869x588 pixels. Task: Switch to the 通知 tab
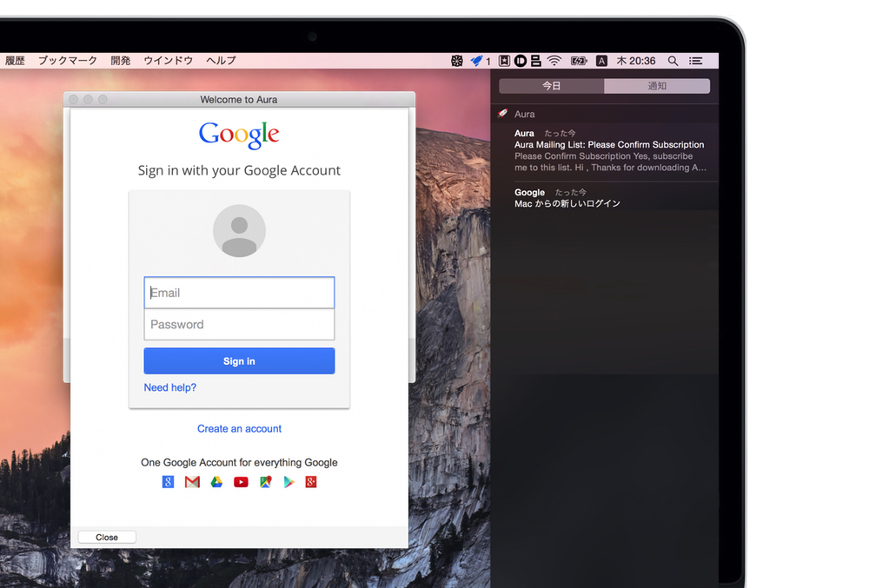[x=657, y=86]
